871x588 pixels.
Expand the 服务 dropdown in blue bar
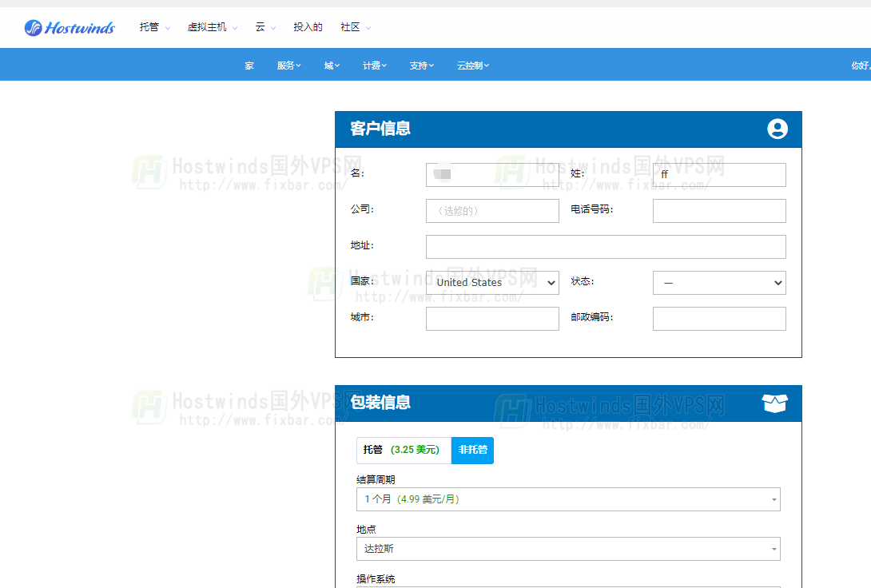point(288,66)
